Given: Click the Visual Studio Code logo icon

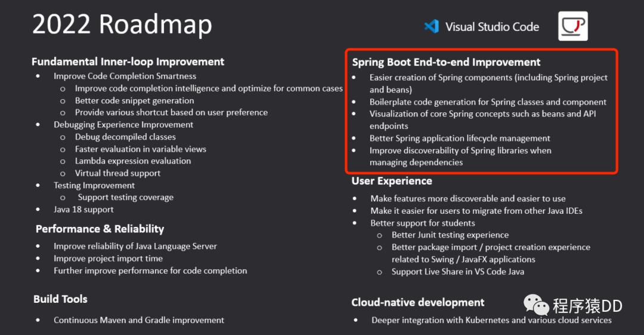Looking at the screenshot, I should tap(431, 26).
